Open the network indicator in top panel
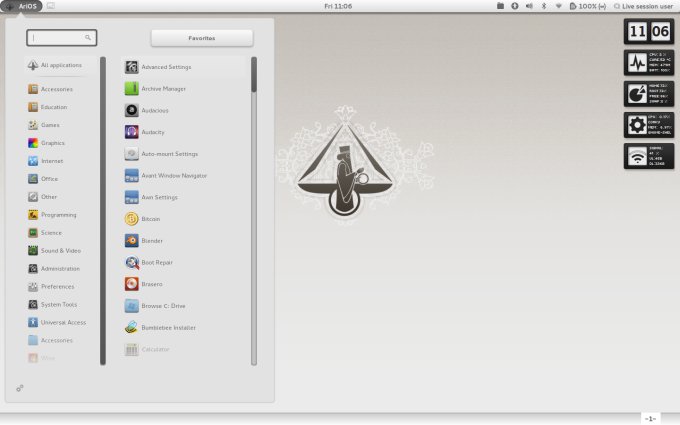Image resolution: width=680 pixels, height=425 pixels. pos(559,6)
